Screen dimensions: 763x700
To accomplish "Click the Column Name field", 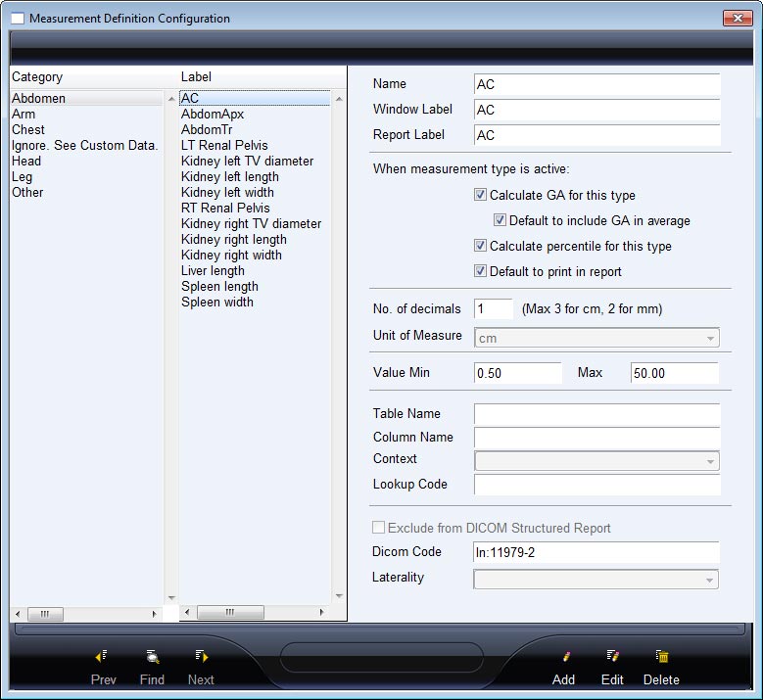I will point(597,438).
